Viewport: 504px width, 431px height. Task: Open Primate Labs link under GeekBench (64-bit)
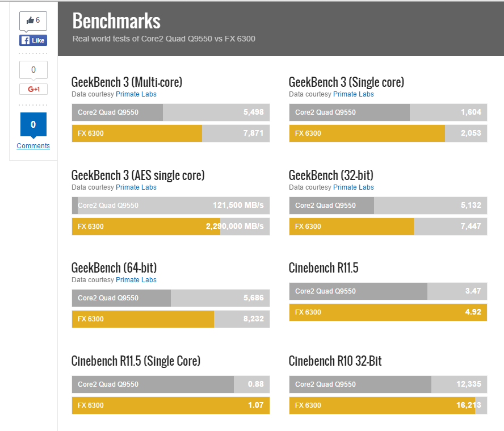tap(136, 280)
